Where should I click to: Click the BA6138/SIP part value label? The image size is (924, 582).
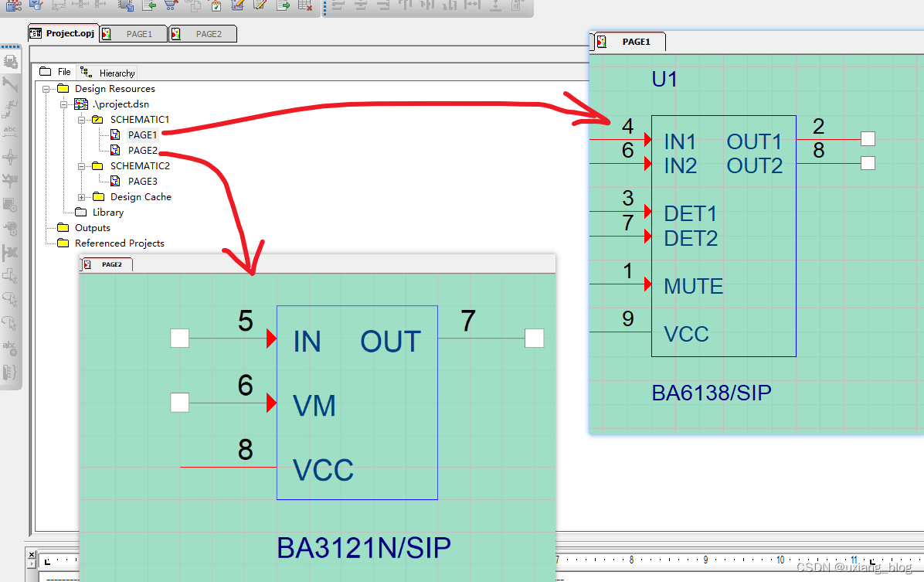tap(712, 393)
